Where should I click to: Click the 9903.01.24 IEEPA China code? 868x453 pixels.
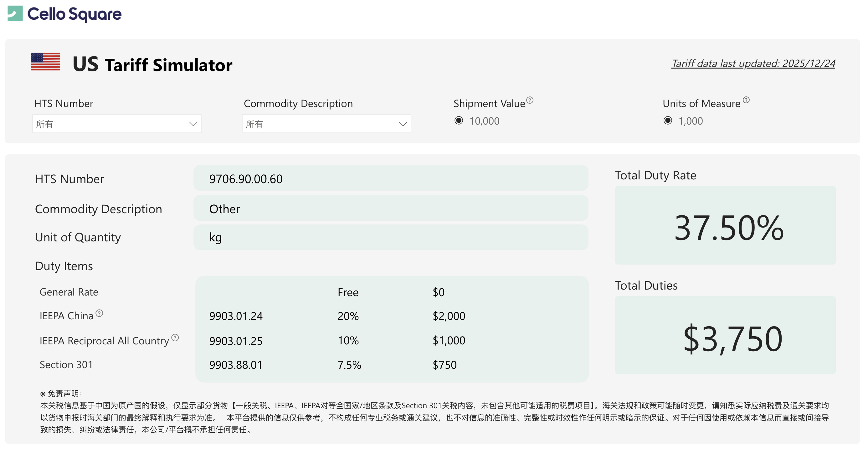click(x=235, y=316)
